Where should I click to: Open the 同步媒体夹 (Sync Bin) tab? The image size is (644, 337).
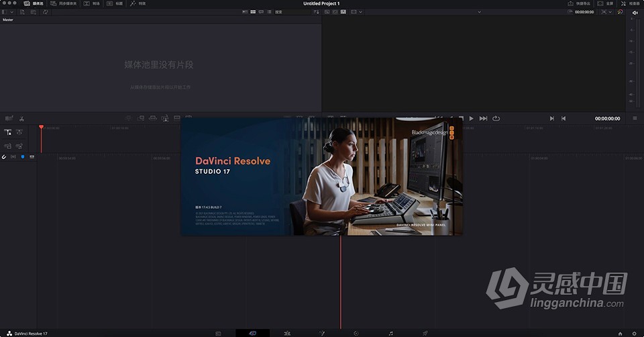pyautogui.click(x=63, y=3)
